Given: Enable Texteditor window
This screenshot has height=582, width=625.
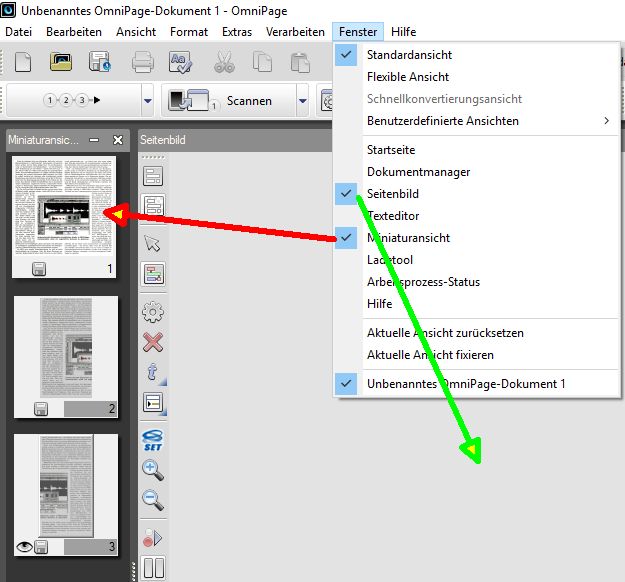Looking at the screenshot, I should pyautogui.click(x=477, y=216).
